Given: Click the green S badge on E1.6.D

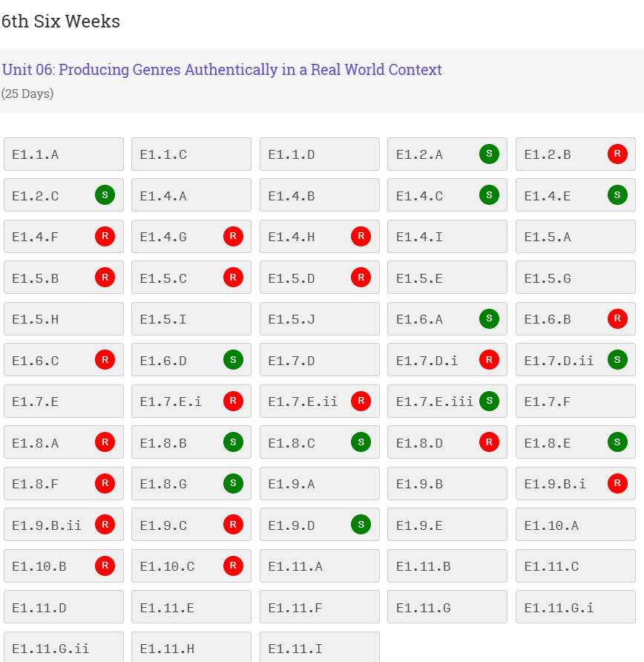Looking at the screenshot, I should 233,360.
